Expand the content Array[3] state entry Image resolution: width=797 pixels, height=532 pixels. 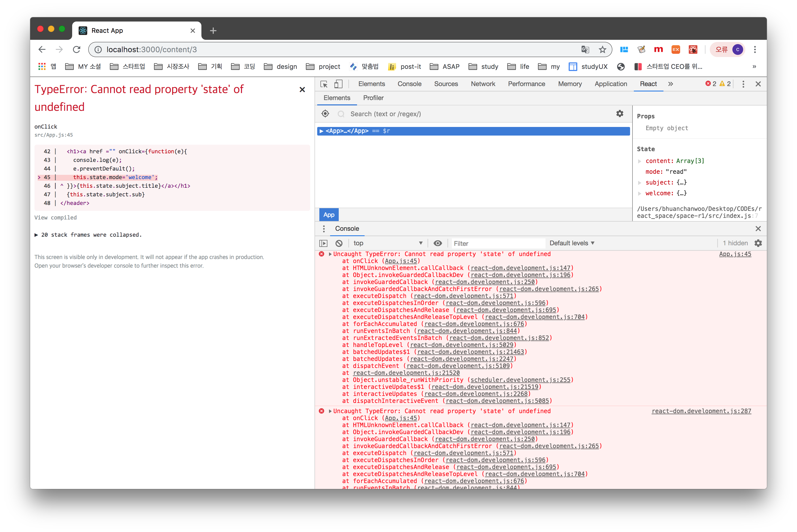(640, 161)
